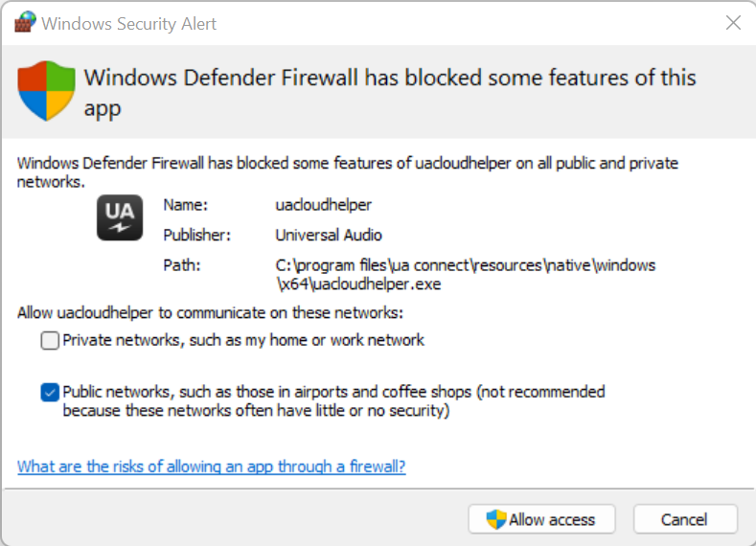This screenshot has height=546, width=756.
Task: Click the UA Universal Audio app icon
Action: click(120, 217)
